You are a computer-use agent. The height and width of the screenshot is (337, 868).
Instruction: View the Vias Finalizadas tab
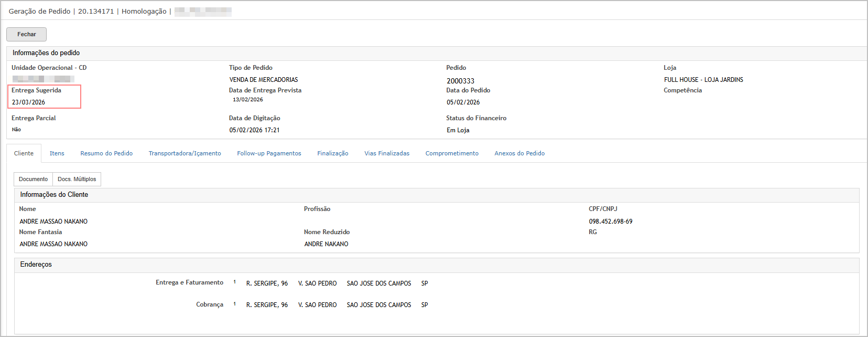coord(387,153)
